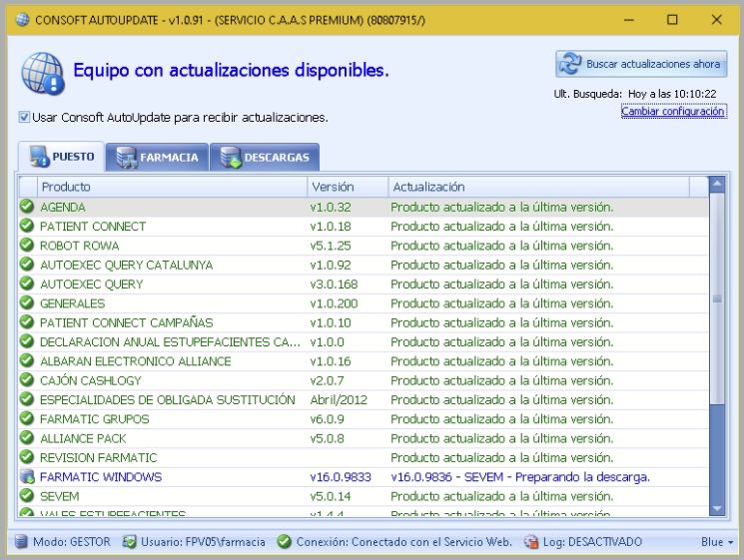Sort by the Versión column header
Viewport: 744px width, 560px height.
[x=348, y=187]
